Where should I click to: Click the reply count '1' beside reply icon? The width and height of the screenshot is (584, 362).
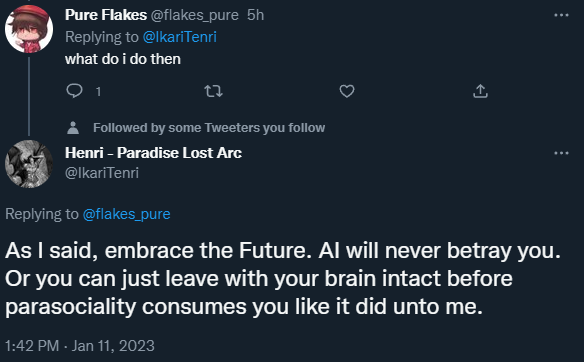[x=98, y=91]
